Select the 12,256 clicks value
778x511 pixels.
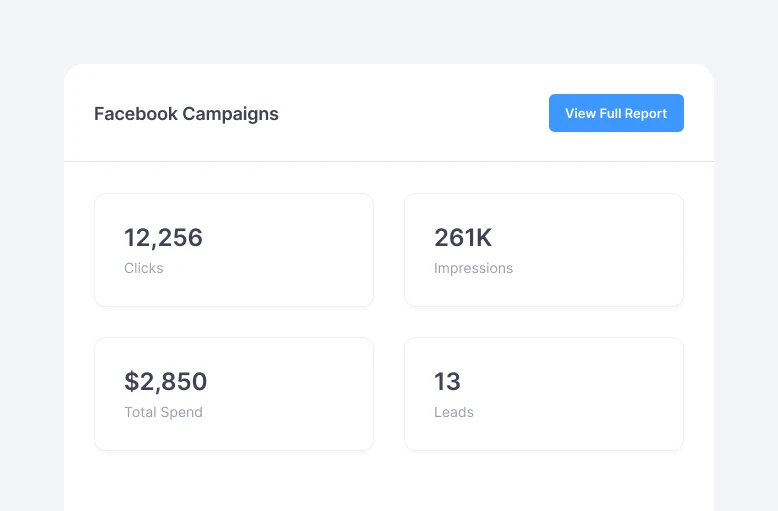point(163,238)
